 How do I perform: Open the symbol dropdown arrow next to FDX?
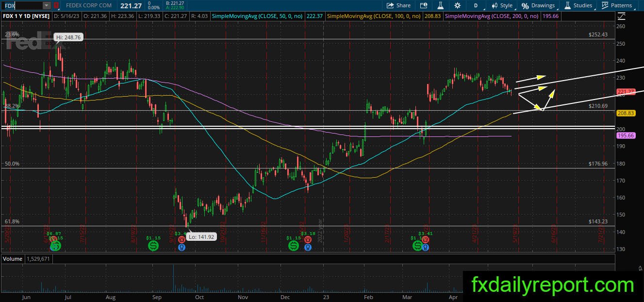click(x=47, y=5)
